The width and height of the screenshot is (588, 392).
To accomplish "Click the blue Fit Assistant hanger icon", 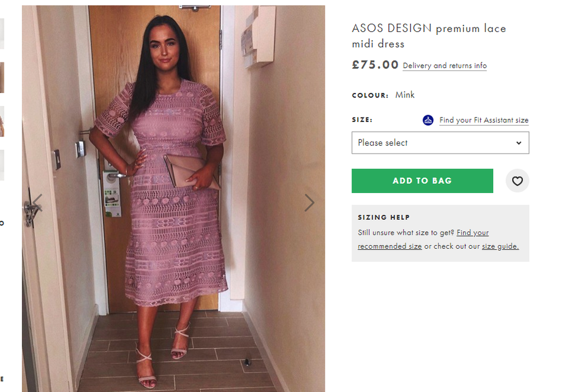I will click(x=428, y=120).
